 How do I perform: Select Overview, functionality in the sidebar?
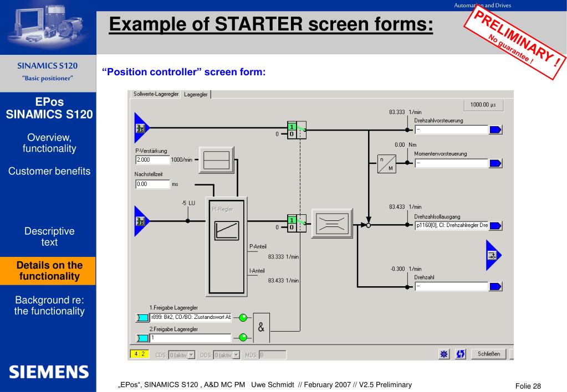[49, 143]
